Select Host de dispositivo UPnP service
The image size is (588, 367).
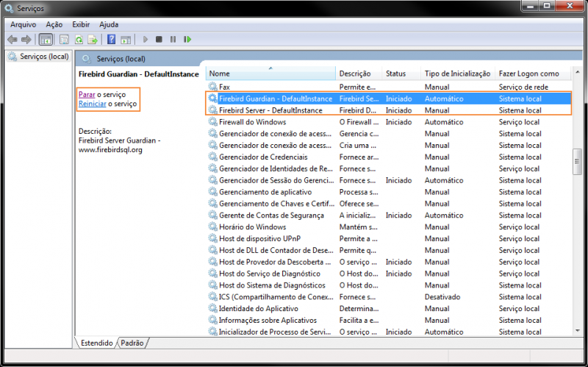389,238
